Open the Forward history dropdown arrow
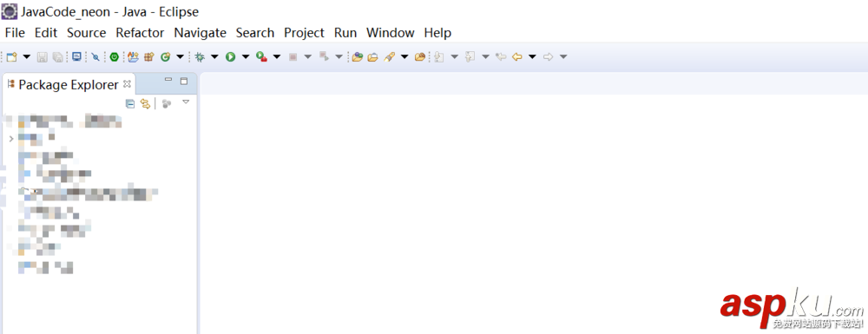 [563, 56]
